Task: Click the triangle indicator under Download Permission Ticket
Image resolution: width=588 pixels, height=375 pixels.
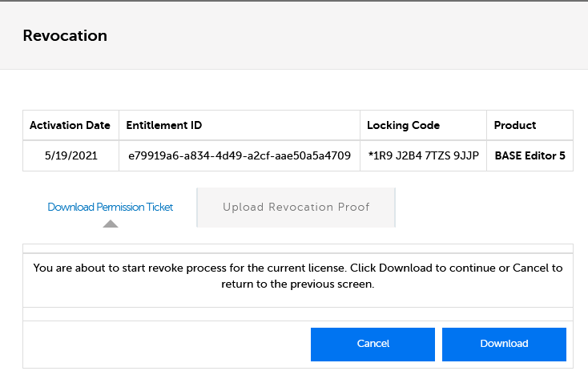Action: 111,224
